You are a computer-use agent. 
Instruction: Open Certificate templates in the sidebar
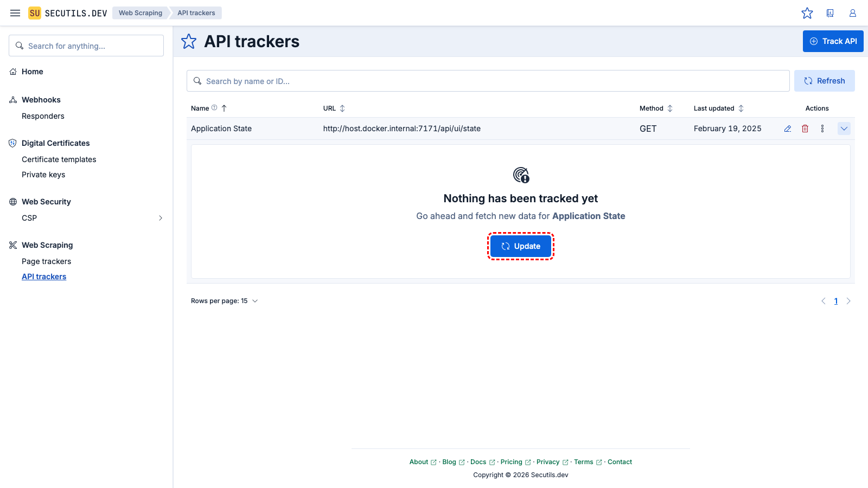click(x=59, y=159)
